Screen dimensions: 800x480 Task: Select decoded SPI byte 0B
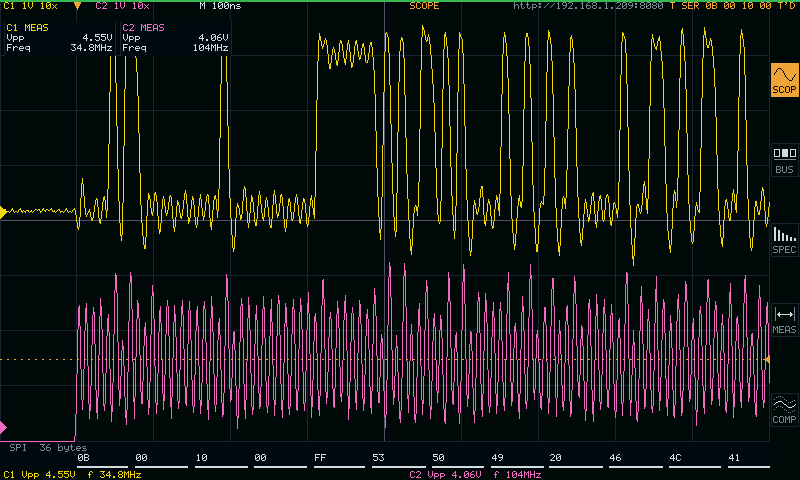[x=83, y=458]
